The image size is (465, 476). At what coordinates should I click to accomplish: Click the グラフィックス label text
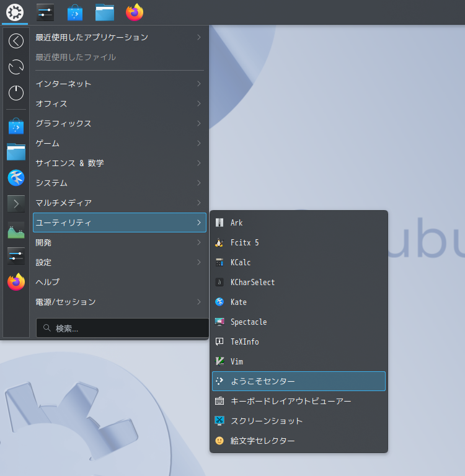click(63, 123)
